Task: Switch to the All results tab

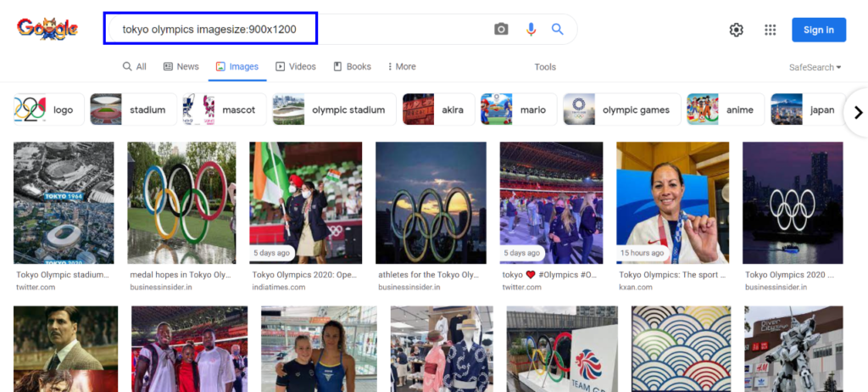Action: [135, 66]
